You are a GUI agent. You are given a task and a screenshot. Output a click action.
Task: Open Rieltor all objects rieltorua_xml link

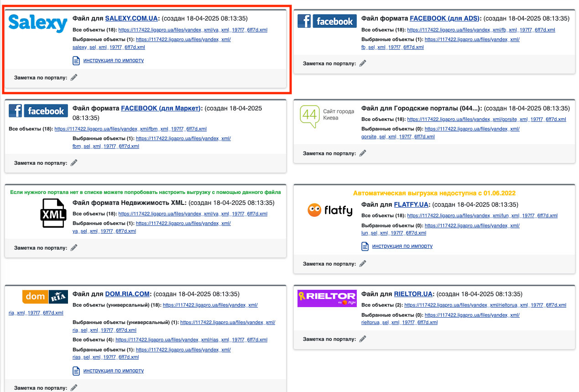point(485,305)
